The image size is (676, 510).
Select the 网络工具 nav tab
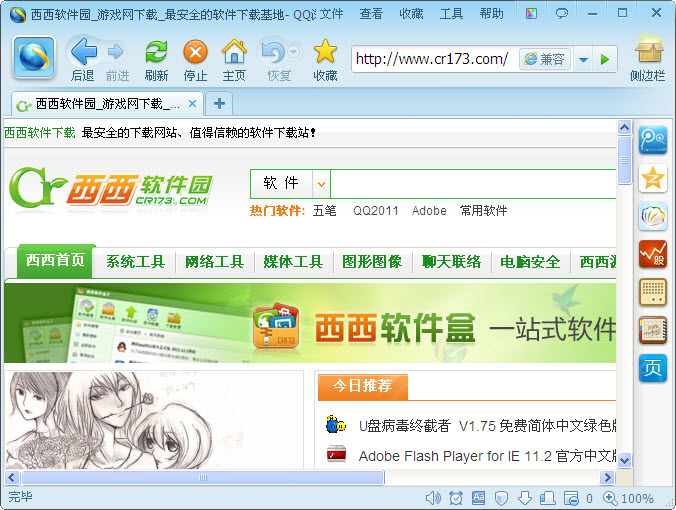click(214, 262)
